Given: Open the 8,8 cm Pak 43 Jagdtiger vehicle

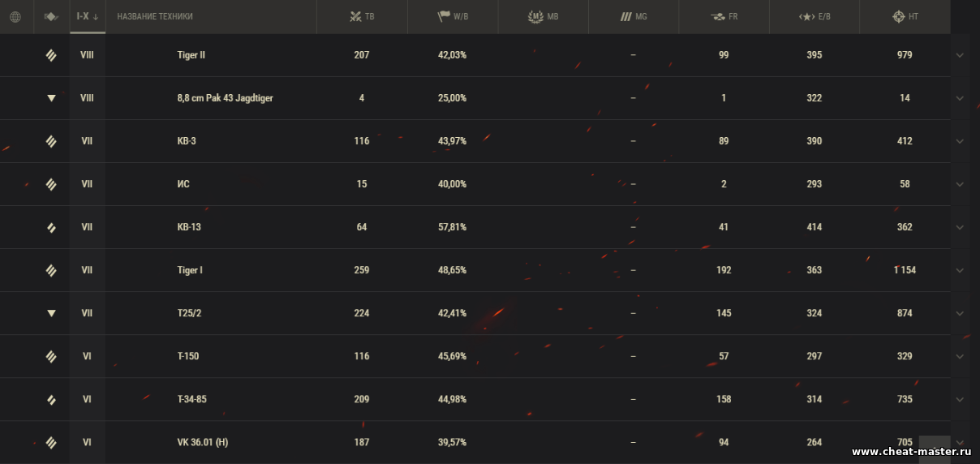Looking at the screenshot, I should coord(225,98).
